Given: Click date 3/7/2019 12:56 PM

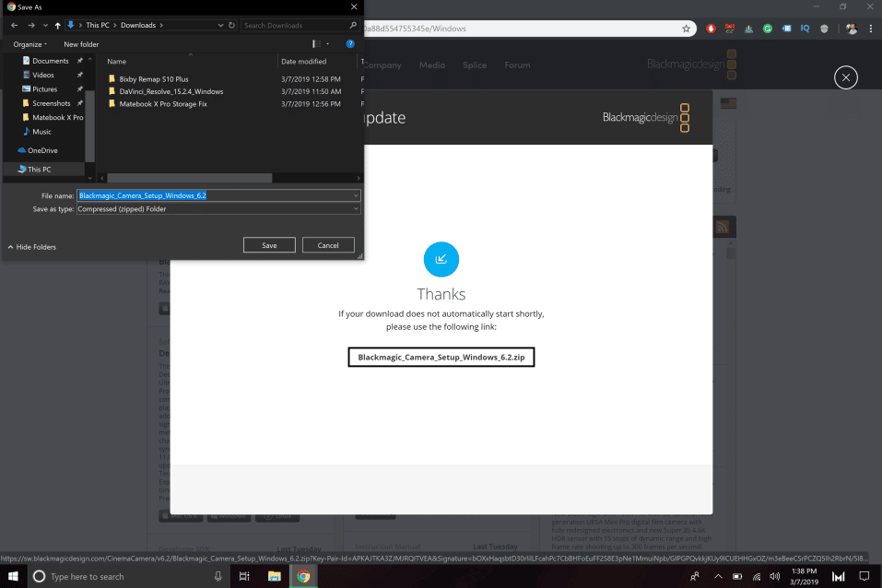Looking at the screenshot, I should [x=311, y=104].
